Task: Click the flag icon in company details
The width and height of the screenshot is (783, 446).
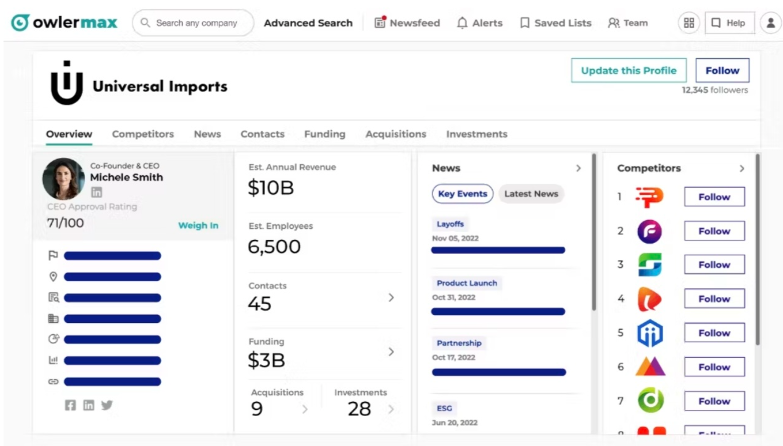Action: [x=53, y=256]
